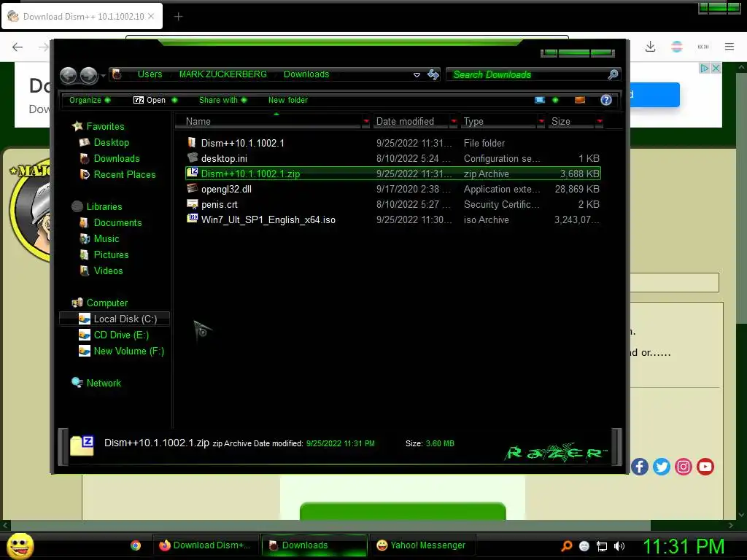Close the ad with the X icon

[x=716, y=68]
